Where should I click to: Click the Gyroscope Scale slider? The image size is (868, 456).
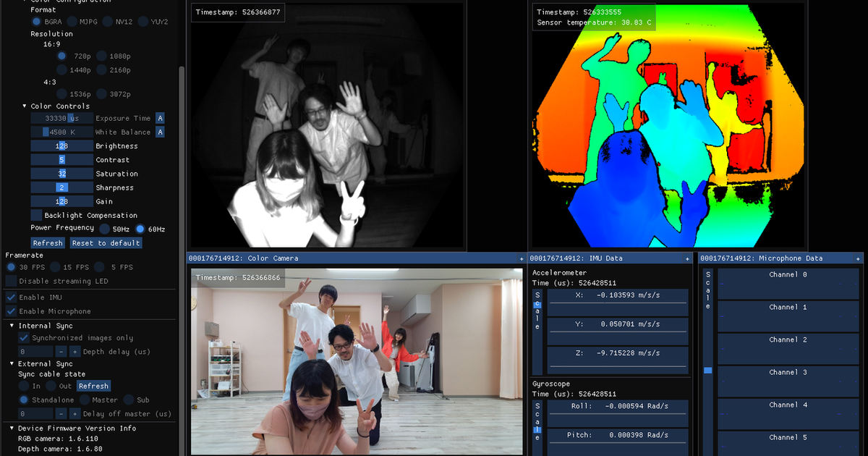point(537,427)
